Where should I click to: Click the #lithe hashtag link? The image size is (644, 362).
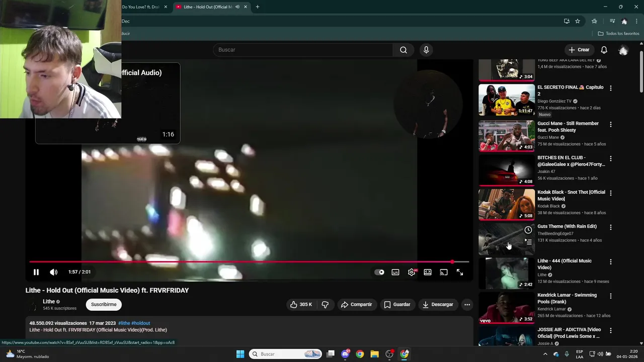(x=124, y=323)
